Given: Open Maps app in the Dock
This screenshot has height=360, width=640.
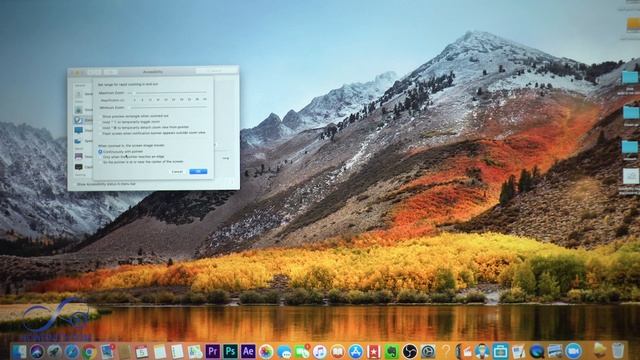Looking at the screenshot, I should tap(195, 351).
